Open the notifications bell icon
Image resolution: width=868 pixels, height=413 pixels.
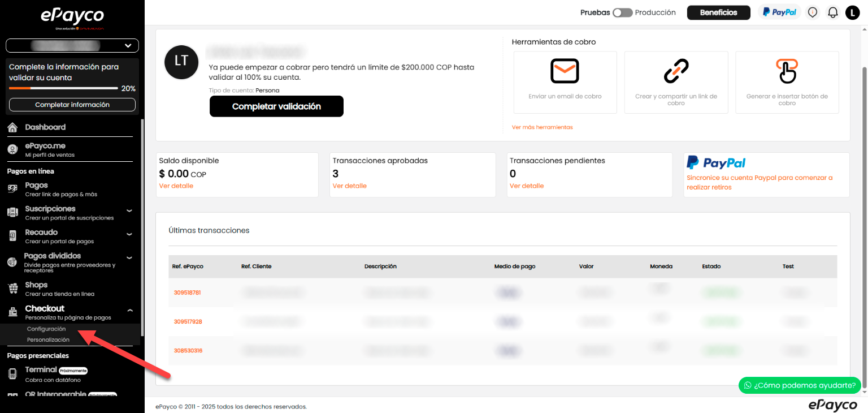(x=832, y=12)
